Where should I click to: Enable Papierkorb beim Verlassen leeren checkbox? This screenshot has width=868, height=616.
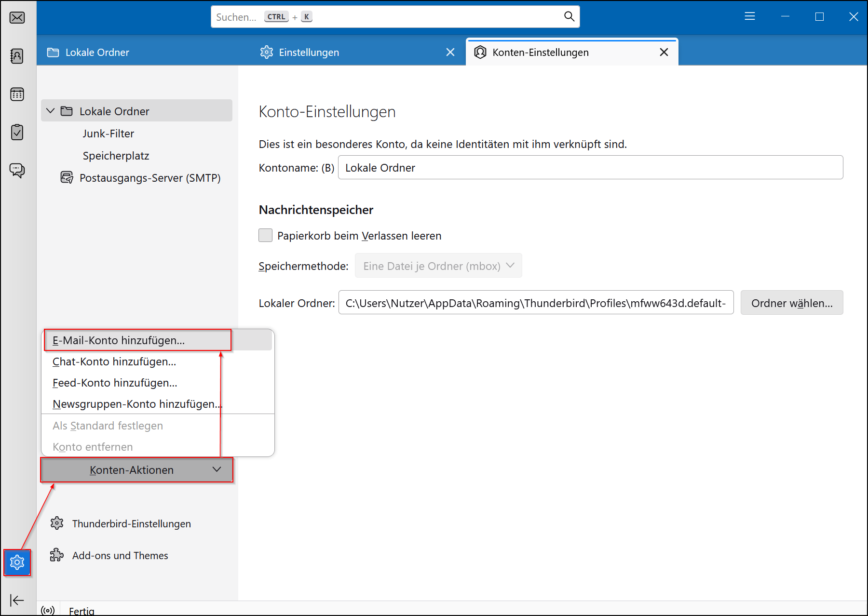[266, 235]
